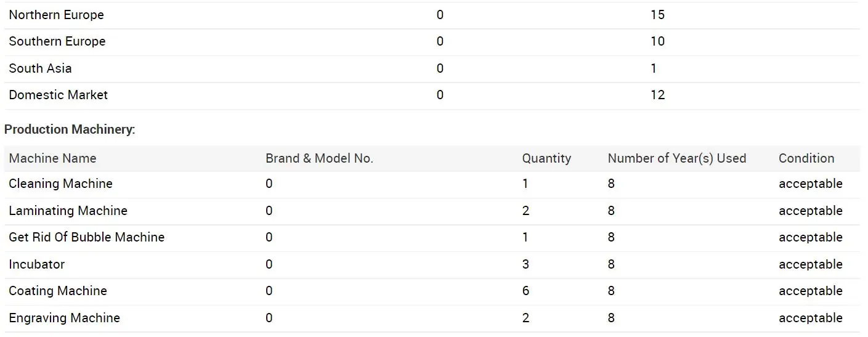Click the Production Machinery section heading
The image size is (868, 337).
click(70, 129)
